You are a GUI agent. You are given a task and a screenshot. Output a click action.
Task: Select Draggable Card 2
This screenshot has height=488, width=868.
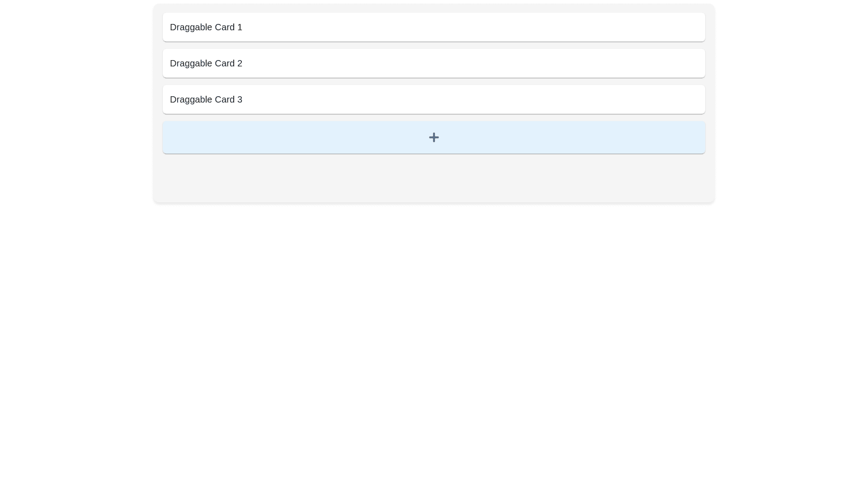[434, 63]
